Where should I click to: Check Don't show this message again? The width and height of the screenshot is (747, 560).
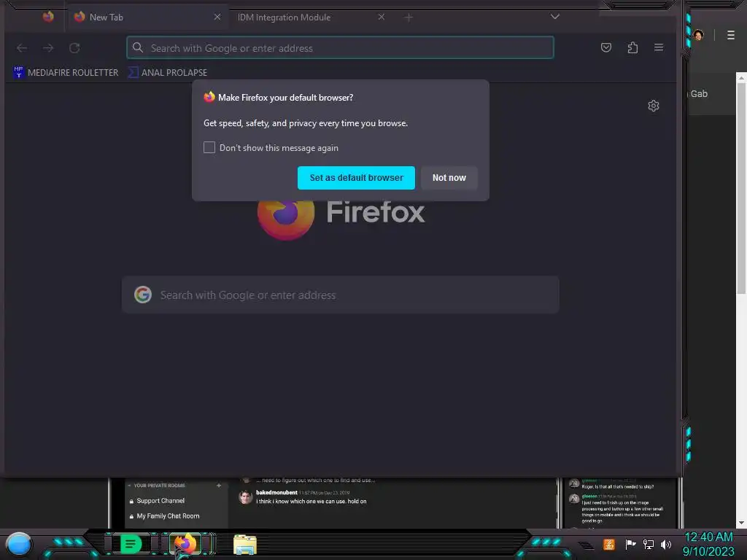coord(209,147)
